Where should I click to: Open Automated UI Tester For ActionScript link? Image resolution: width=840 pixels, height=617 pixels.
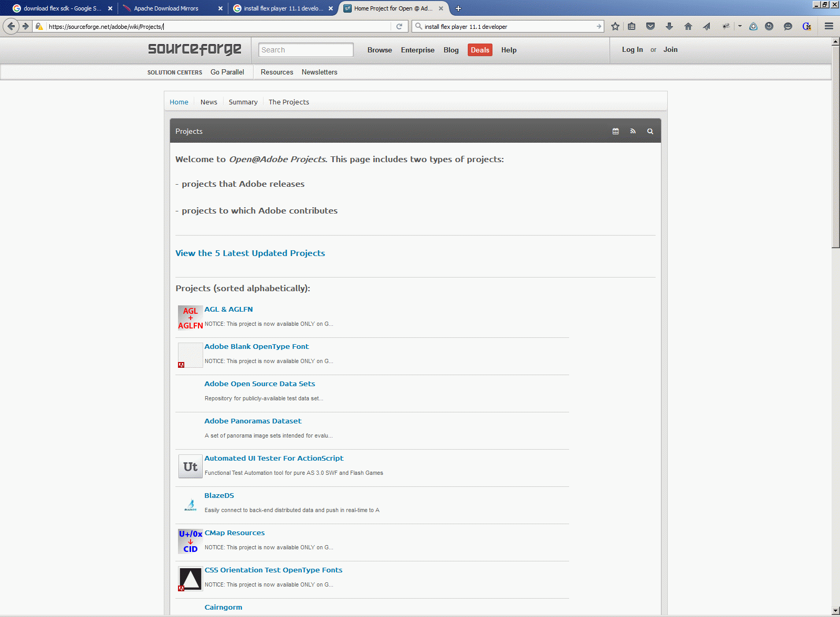click(x=274, y=458)
